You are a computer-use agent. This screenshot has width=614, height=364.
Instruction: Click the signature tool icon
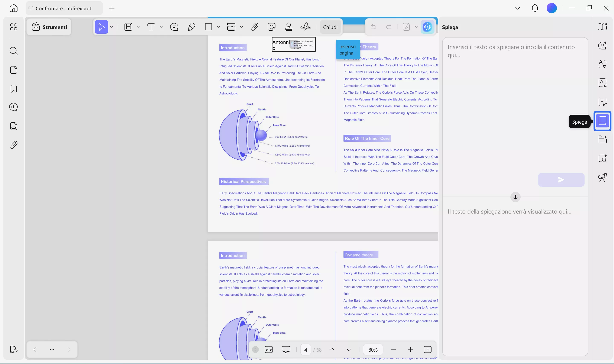click(x=306, y=27)
